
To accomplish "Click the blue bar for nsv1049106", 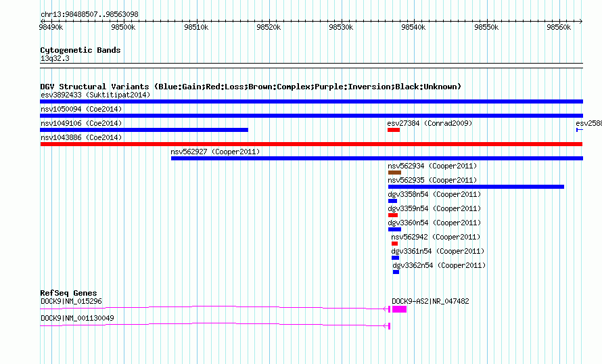I will point(144,130).
